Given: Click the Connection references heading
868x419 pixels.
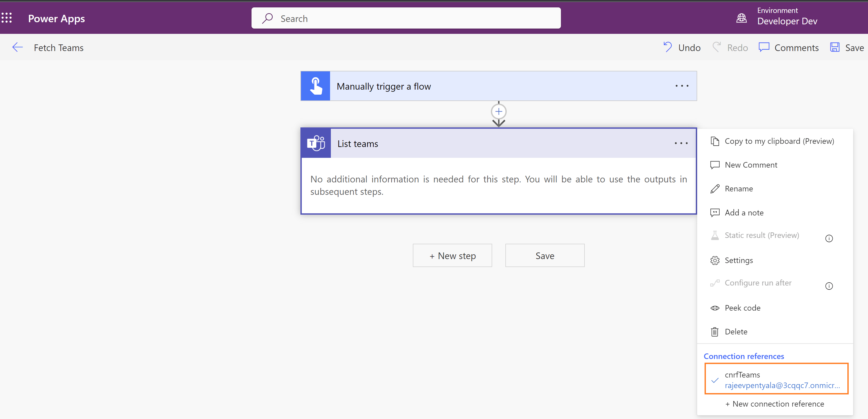Looking at the screenshot, I should (x=744, y=356).
